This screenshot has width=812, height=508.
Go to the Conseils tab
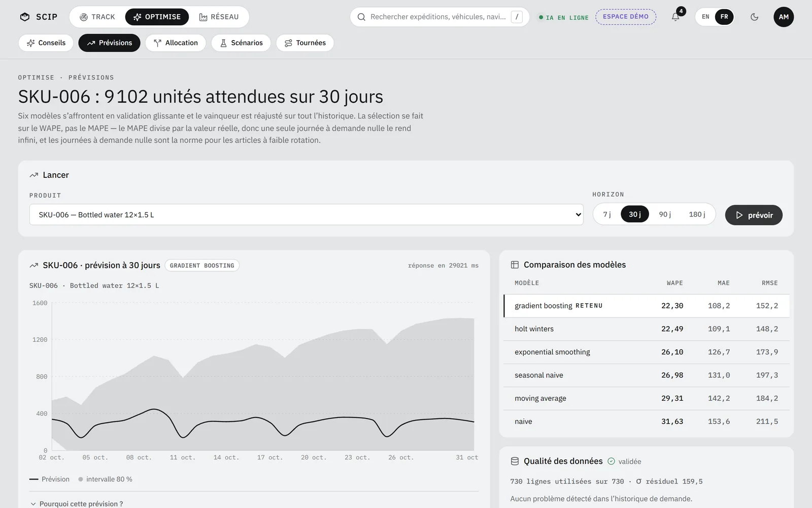[x=46, y=43]
